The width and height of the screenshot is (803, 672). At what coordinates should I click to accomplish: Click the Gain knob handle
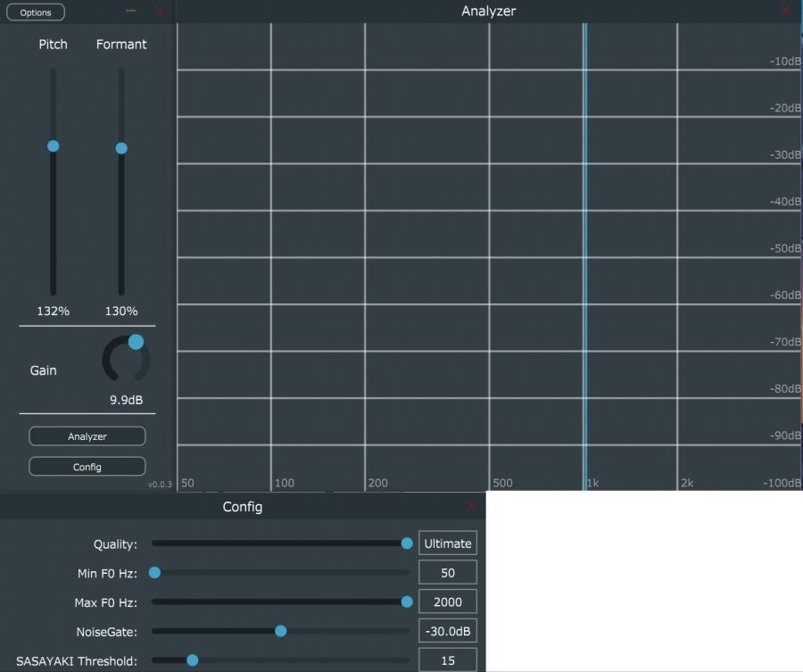136,342
